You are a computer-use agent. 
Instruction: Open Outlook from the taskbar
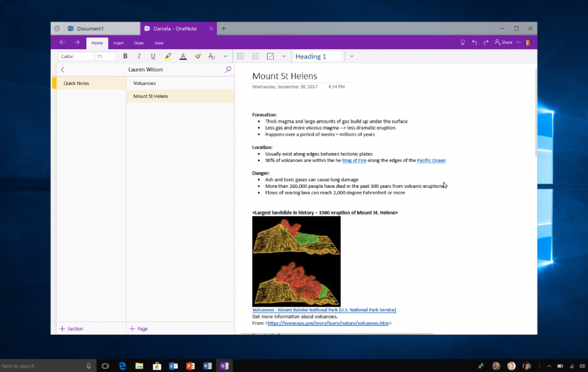tap(173, 366)
